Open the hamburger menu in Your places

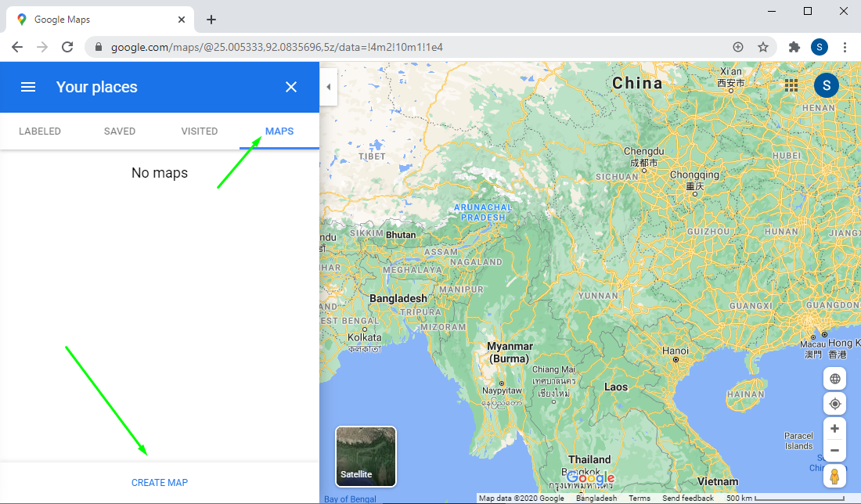tap(28, 87)
